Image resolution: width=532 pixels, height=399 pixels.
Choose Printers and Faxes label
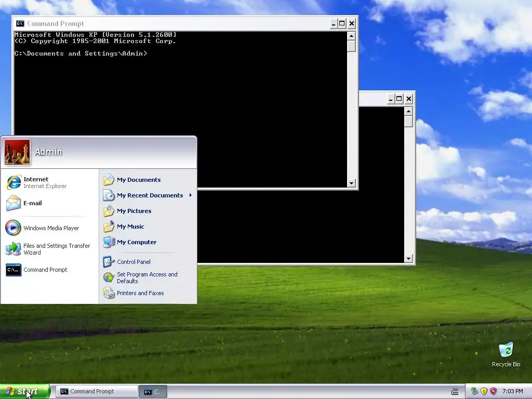pos(140,293)
